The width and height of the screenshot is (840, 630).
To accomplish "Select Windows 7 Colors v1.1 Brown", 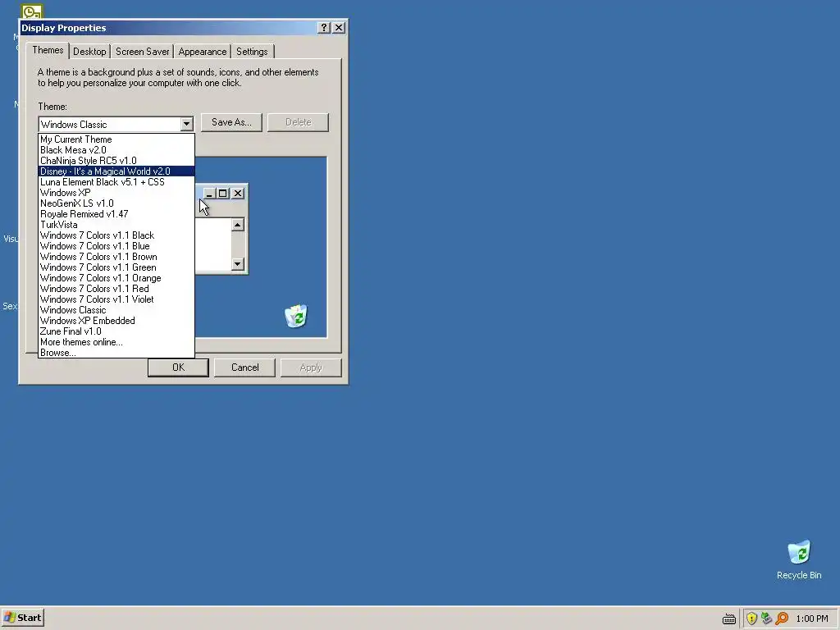I will click(116, 257).
